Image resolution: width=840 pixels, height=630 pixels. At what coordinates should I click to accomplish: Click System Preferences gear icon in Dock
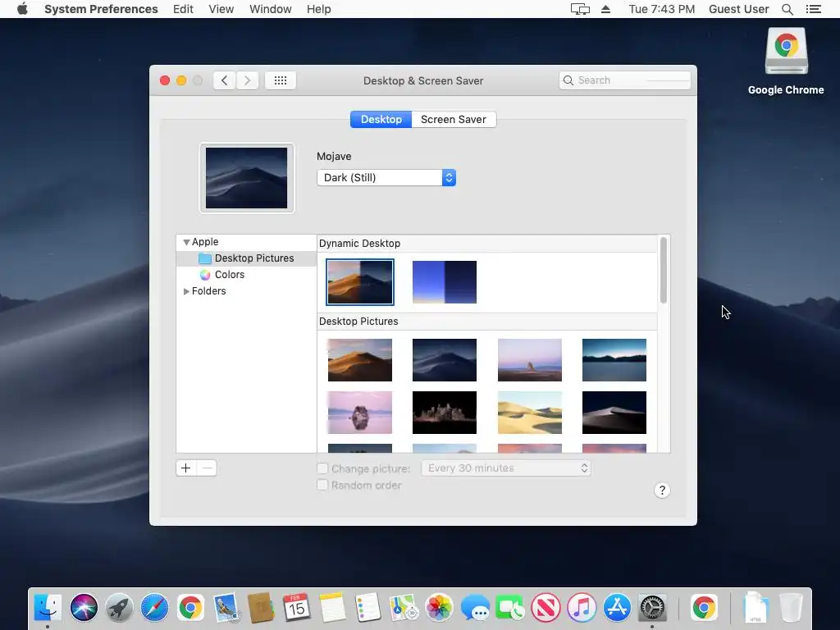652,608
